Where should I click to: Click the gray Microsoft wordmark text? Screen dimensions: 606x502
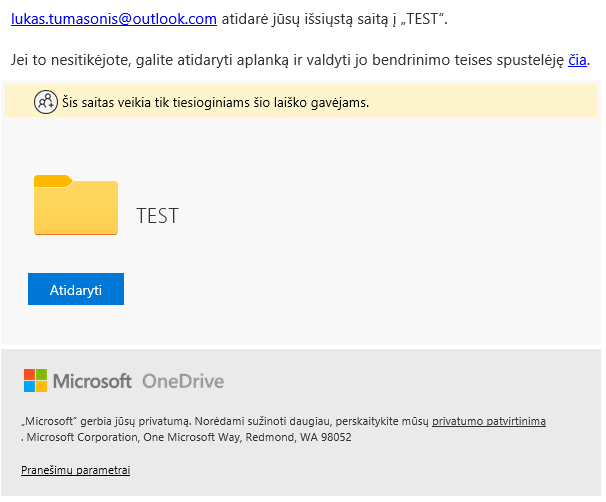tap(92, 381)
